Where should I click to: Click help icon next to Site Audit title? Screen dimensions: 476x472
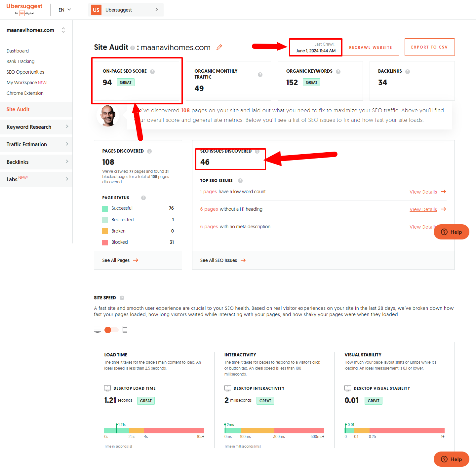click(133, 48)
